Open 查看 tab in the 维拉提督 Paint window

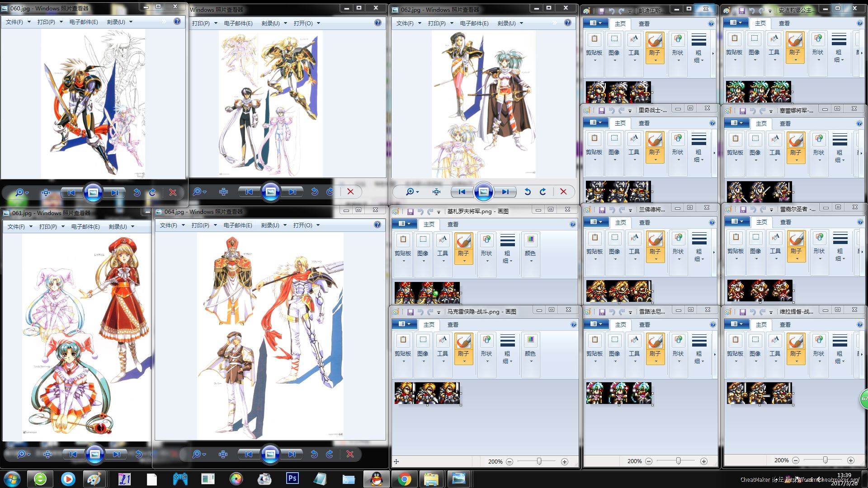coord(785,324)
